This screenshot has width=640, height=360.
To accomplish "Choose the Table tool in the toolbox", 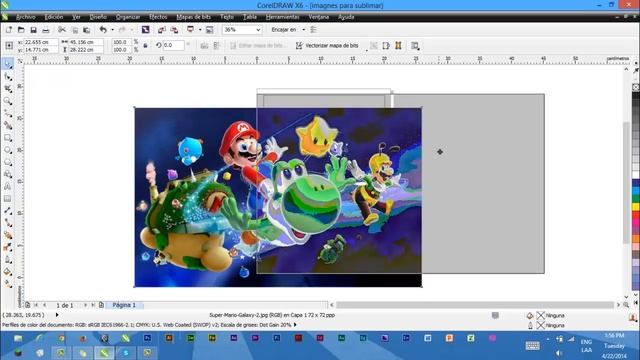I will [8, 199].
